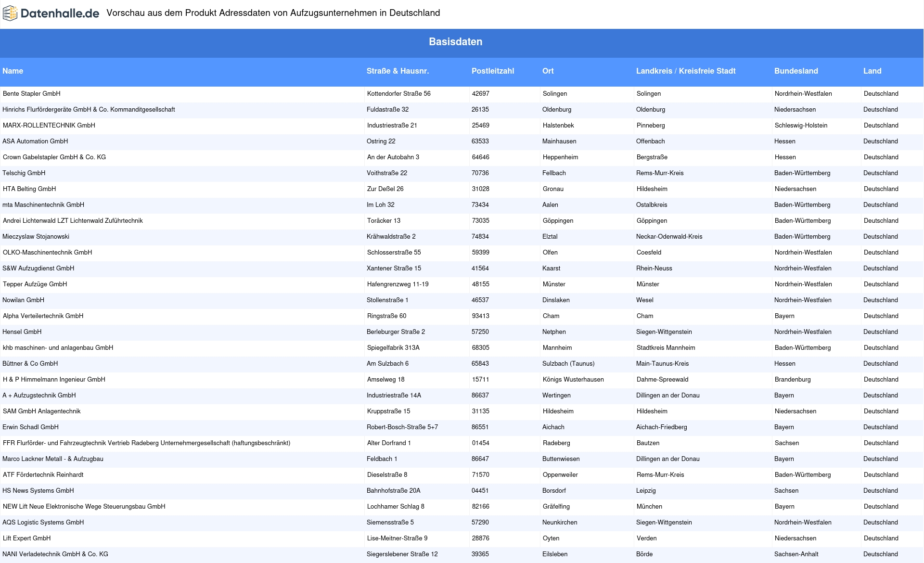Image resolution: width=924 pixels, height=563 pixels.
Task: Select mta Maschinentechnik GmbH cell
Action: coord(43,205)
